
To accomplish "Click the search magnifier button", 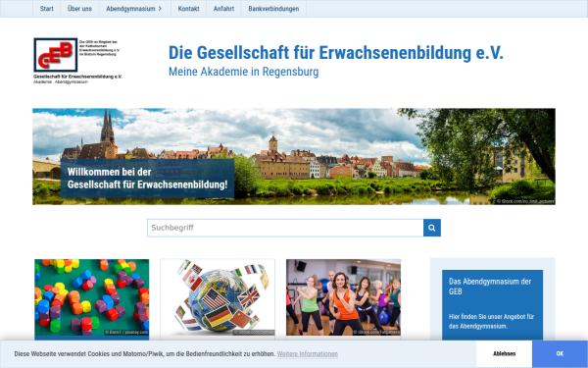I will pyautogui.click(x=432, y=228).
